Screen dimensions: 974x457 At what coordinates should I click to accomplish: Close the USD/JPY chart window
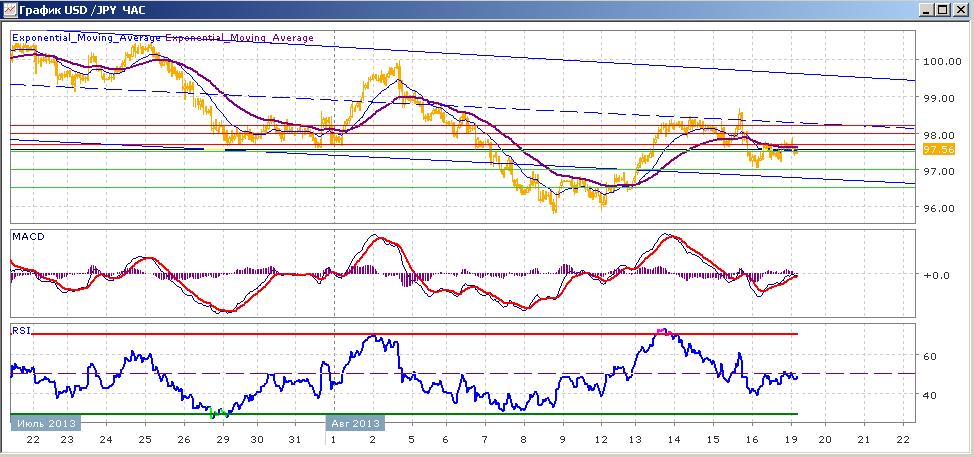tap(960, 10)
